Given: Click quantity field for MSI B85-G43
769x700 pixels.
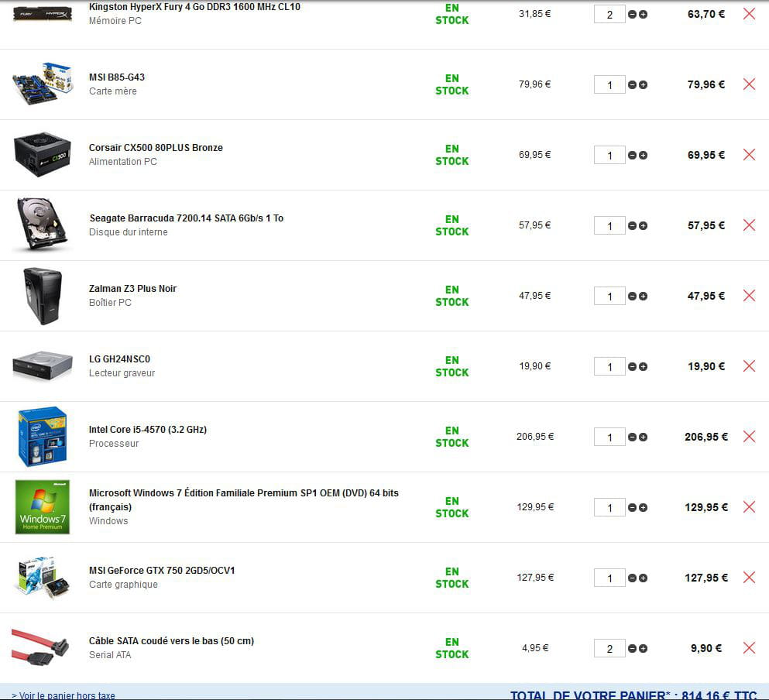Looking at the screenshot, I should tap(609, 85).
